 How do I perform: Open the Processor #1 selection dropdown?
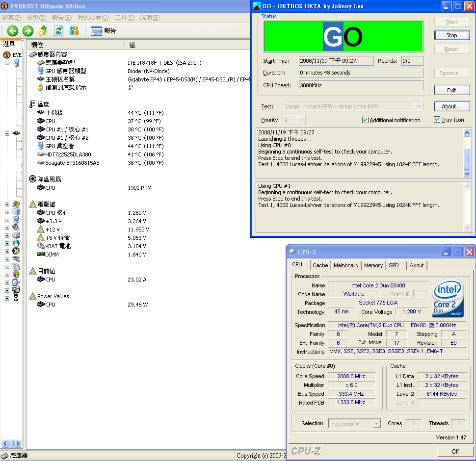[376, 424]
